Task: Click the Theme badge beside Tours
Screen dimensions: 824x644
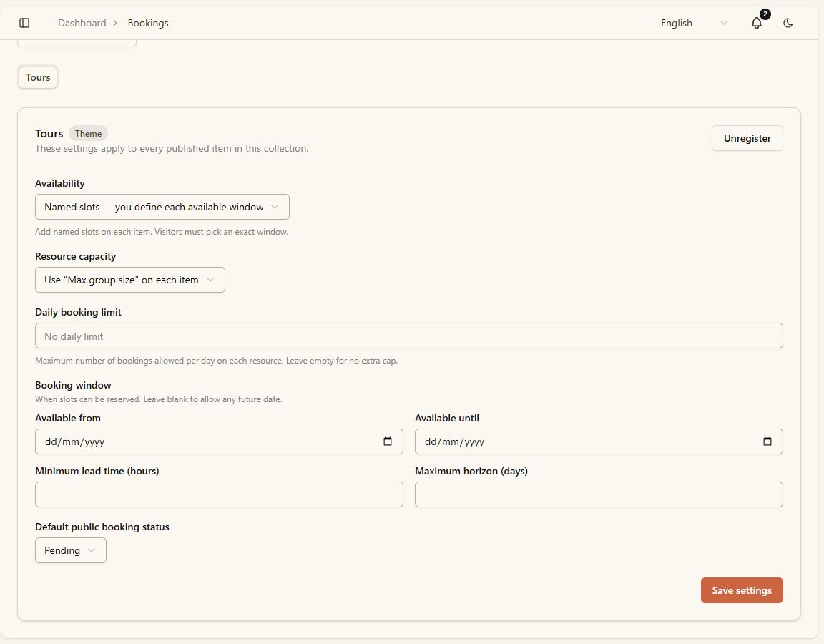Action: coord(88,134)
